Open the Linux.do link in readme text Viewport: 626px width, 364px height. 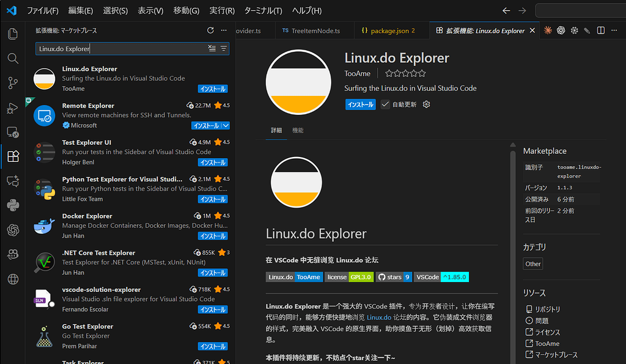379,318
